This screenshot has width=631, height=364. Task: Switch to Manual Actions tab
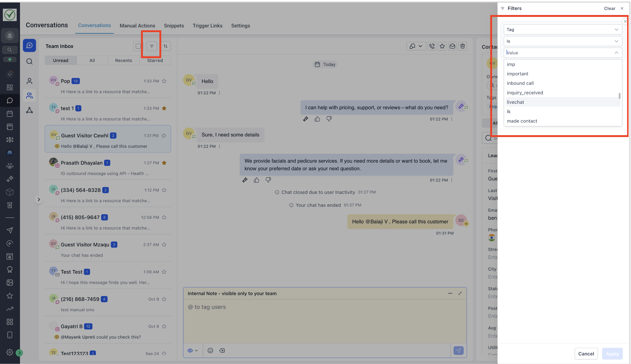137,25
